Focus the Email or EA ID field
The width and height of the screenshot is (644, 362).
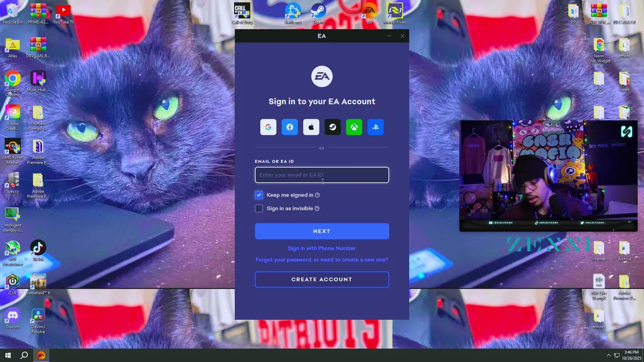point(322,175)
